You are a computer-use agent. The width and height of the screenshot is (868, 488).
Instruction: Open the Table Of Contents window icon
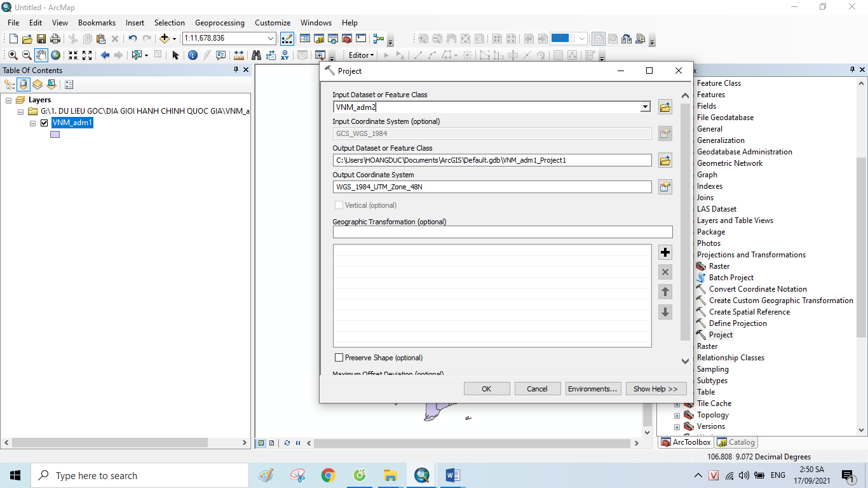click(x=304, y=39)
